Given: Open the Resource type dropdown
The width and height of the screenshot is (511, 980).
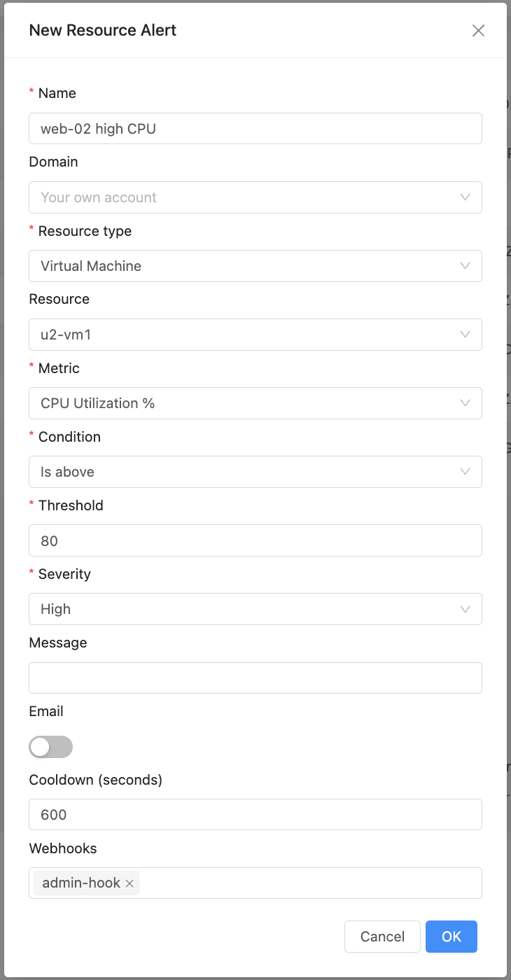Looking at the screenshot, I should click(255, 266).
